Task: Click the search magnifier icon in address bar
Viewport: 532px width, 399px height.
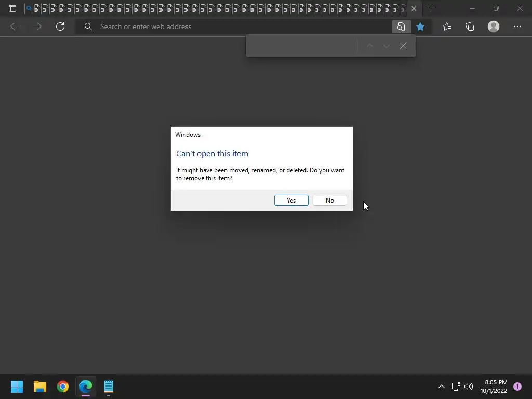Action: tap(88, 26)
